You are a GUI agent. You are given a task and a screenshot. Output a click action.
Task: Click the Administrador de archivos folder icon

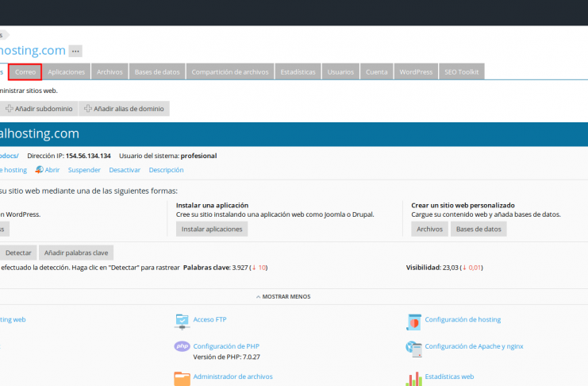coord(182,378)
